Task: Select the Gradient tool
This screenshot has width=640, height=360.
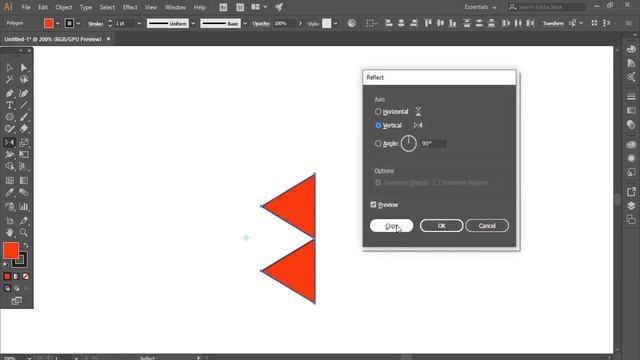Action: click(24, 180)
